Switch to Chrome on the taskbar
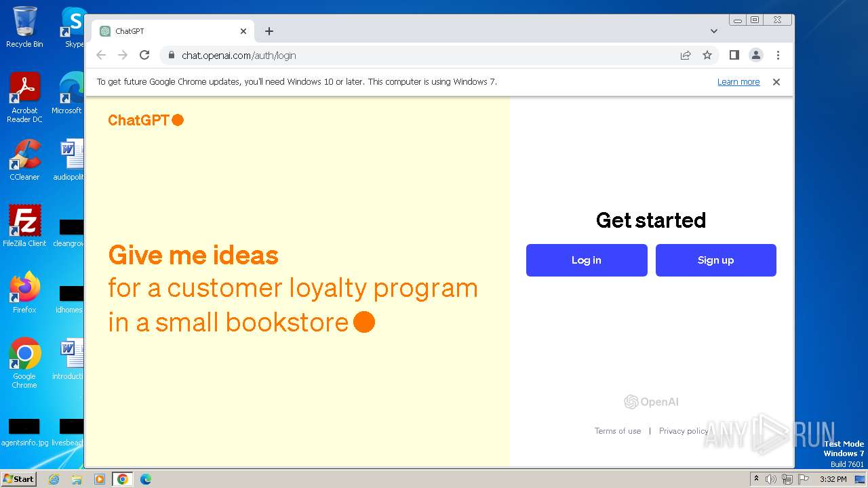The image size is (868, 488). (123, 479)
